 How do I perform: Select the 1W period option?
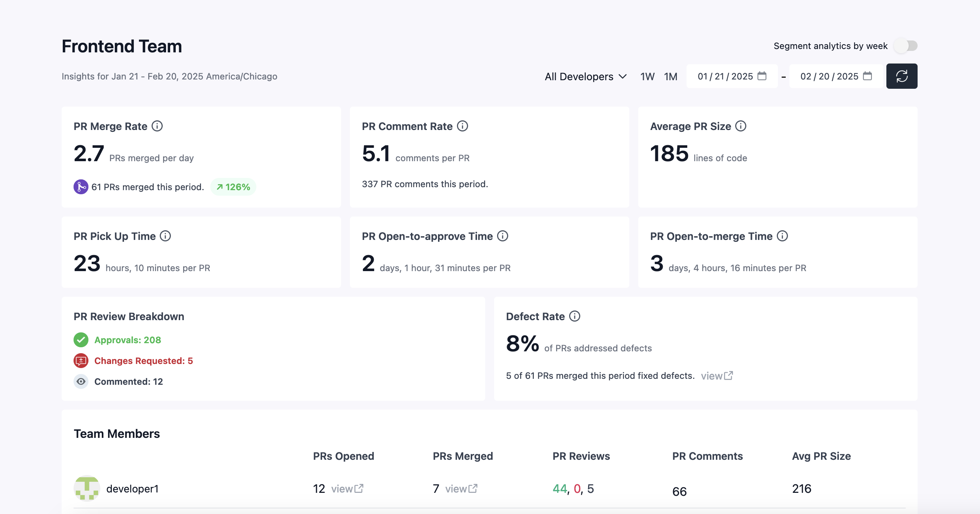click(647, 77)
